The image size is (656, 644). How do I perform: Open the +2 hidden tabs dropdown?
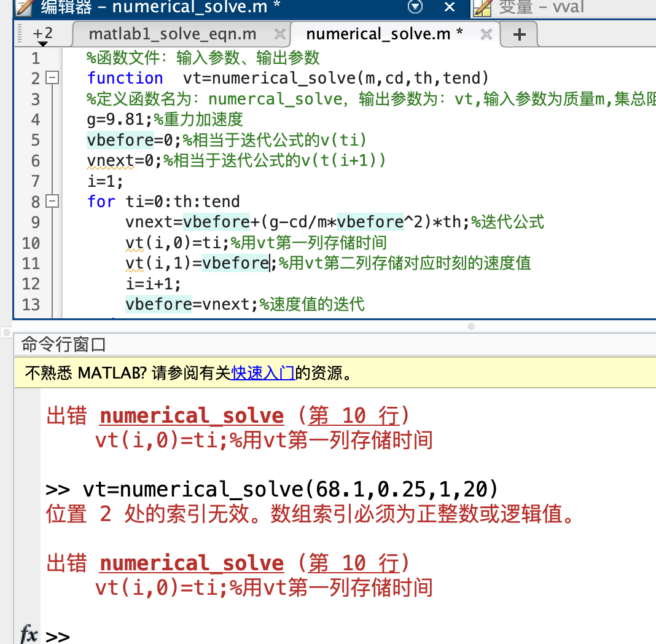(42, 36)
